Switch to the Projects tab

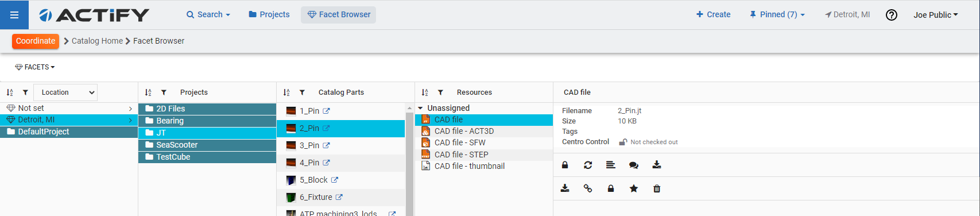click(269, 14)
